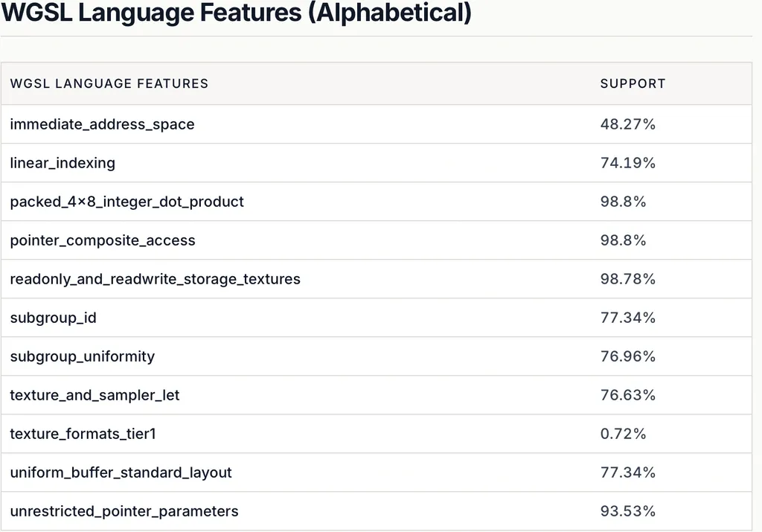
Task: Click the 76.96% support value
Action: [628, 356]
